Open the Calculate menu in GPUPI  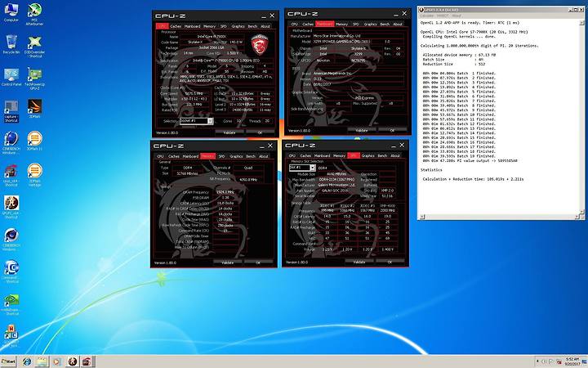point(427,16)
